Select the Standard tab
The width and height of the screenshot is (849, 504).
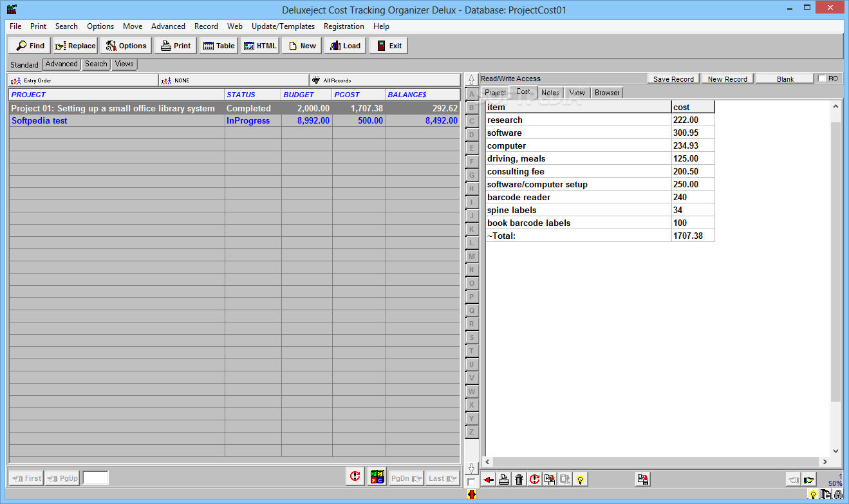[x=24, y=64]
